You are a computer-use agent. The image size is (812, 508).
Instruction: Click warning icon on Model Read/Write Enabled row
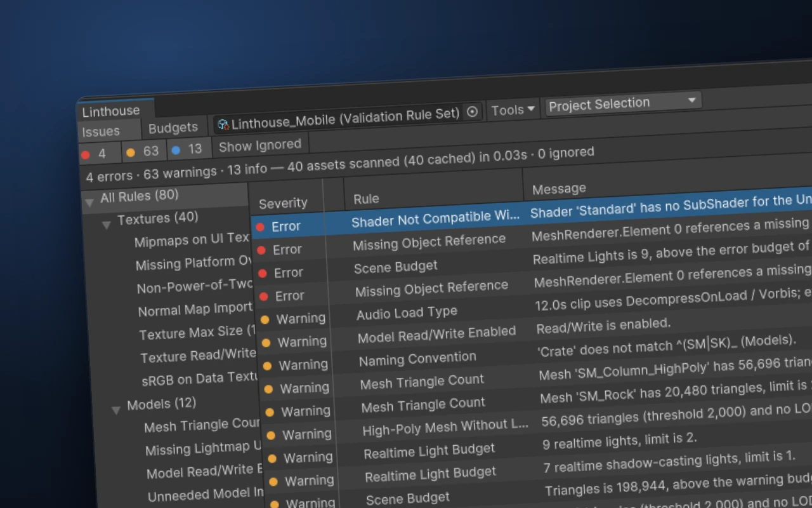point(266,343)
